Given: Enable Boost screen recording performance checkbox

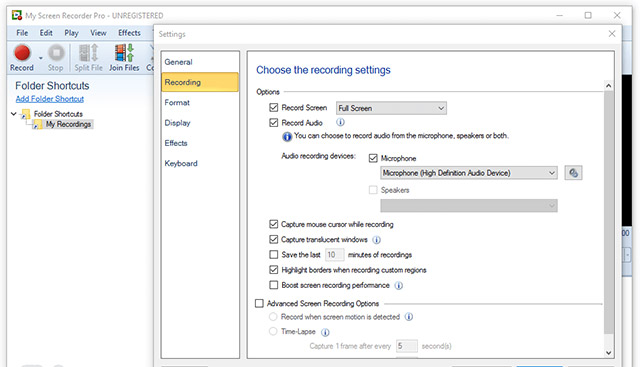Looking at the screenshot, I should click(x=273, y=285).
